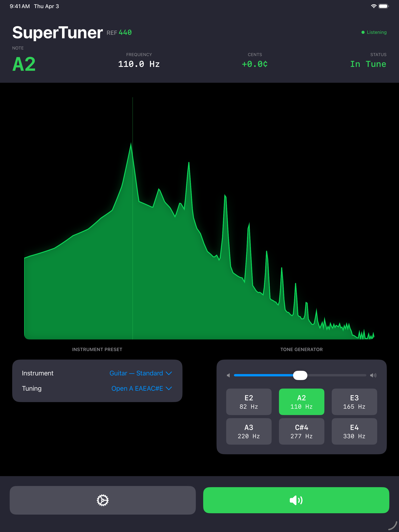Screen dimensions: 399x532
Task: Tap the large A2 detected note
Action: 24,64
